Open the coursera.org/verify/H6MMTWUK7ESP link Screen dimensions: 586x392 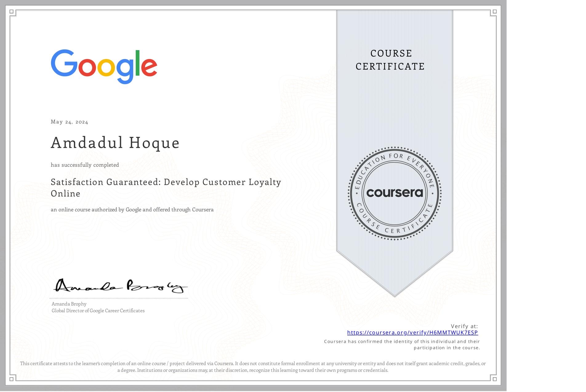point(412,332)
